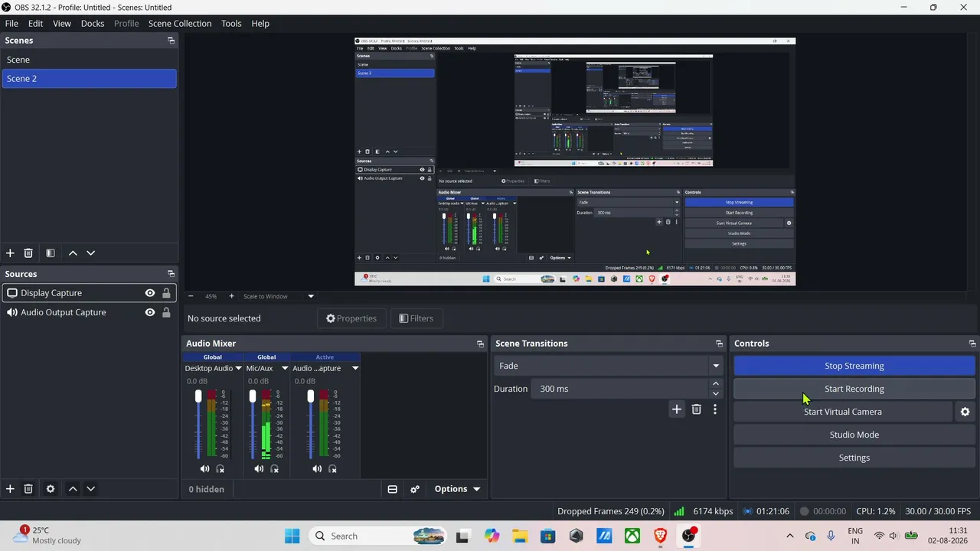The height and width of the screenshot is (551, 980).
Task: Decrease transition duration with down arrow
Action: pos(716,393)
